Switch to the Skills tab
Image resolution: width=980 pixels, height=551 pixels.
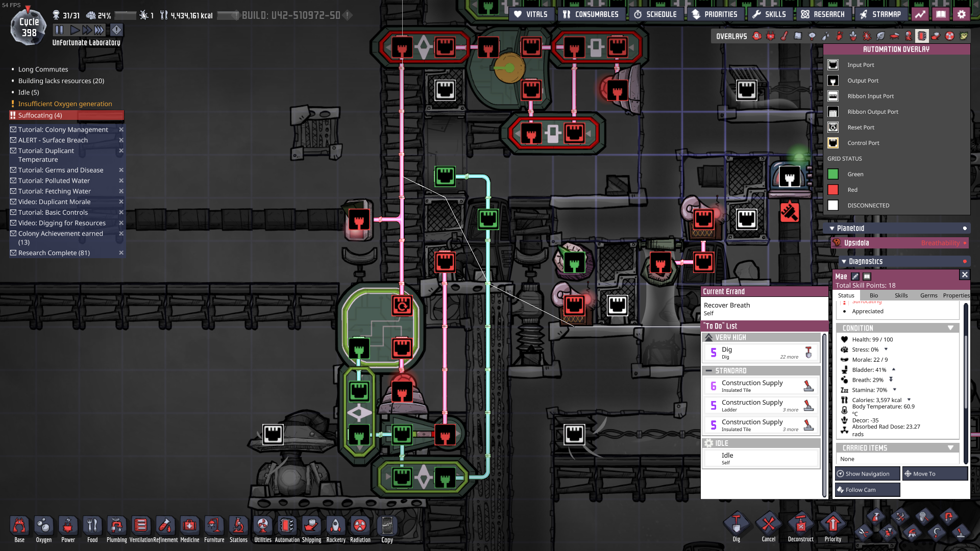pyautogui.click(x=901, y=295)
